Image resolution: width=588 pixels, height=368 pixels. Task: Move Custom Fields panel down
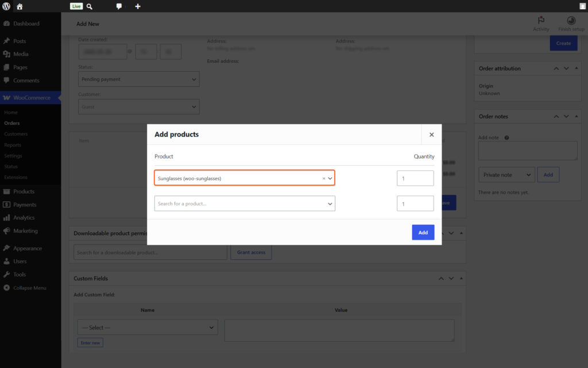pos(451,279)
